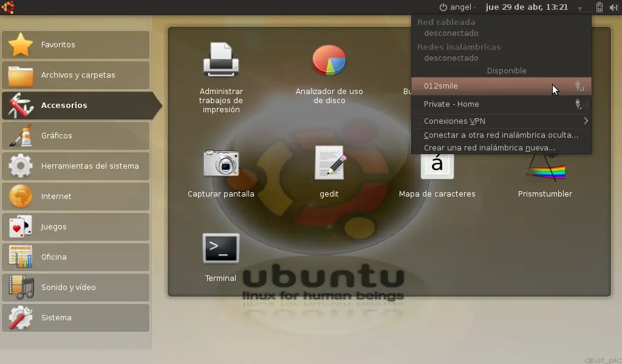Click signal strength icon of 012smile
The image size is (622, 364).
pyautogui.click(x=579, y=86)
